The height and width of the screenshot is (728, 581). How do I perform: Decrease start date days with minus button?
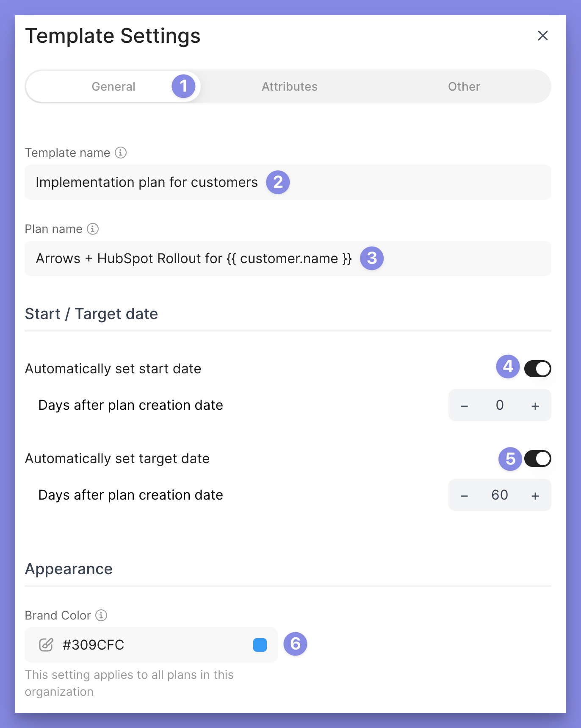pyautogui.click(x=464, y=406)
